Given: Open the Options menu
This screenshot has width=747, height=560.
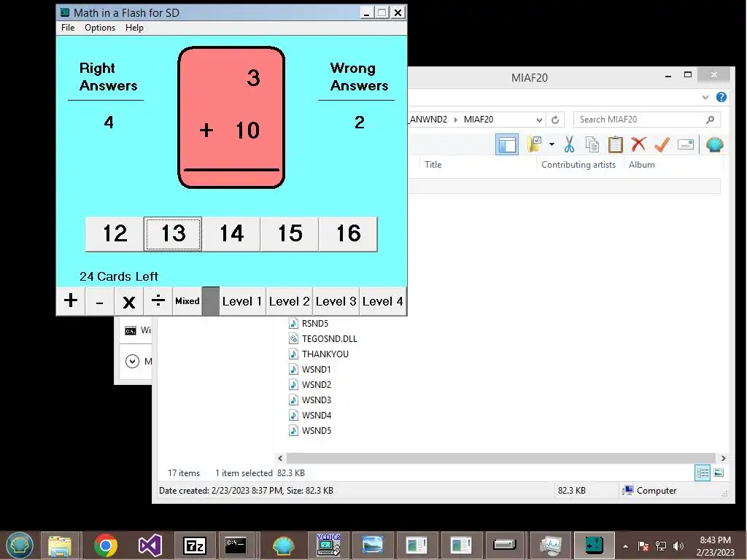Looking at the screenshot, I should [99, 28].
